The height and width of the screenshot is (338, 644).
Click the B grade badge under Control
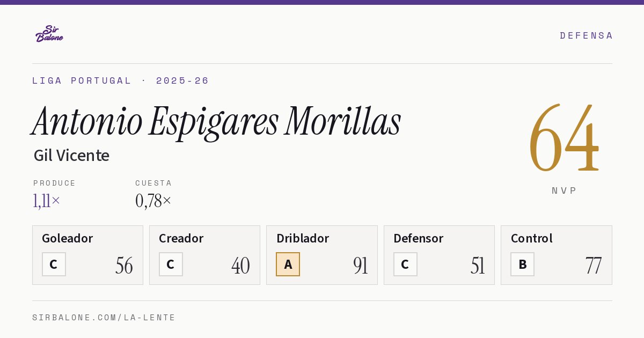[522, 264]
